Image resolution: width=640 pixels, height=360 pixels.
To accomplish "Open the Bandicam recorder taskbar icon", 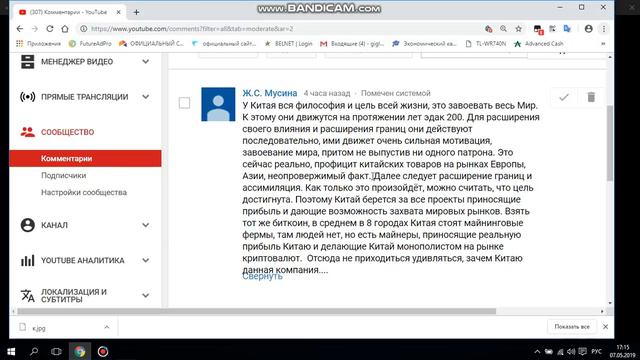I will [x=103, y=351].
